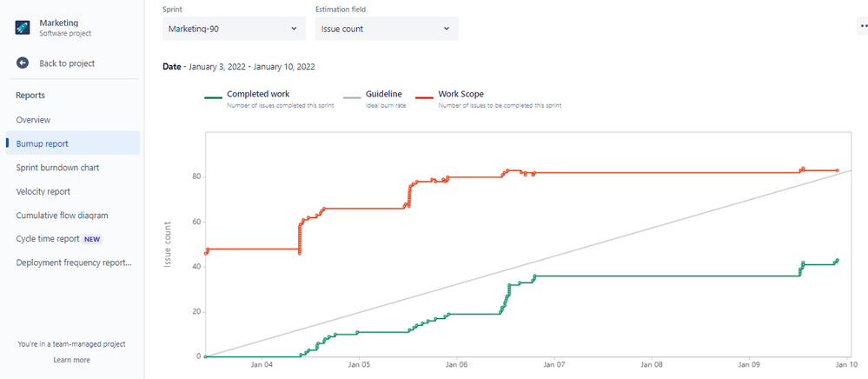Viewport: 868px width, 379px height.
Task: Open the Estimation field Issue count dropdown
Action: coord(385,28)
